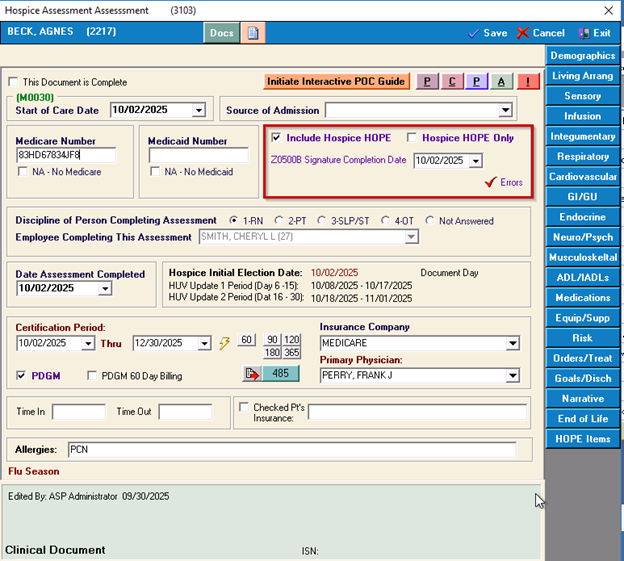
Task: Enable the Hospice HOPE Only checkbox
Action: (x=412, y=138)
